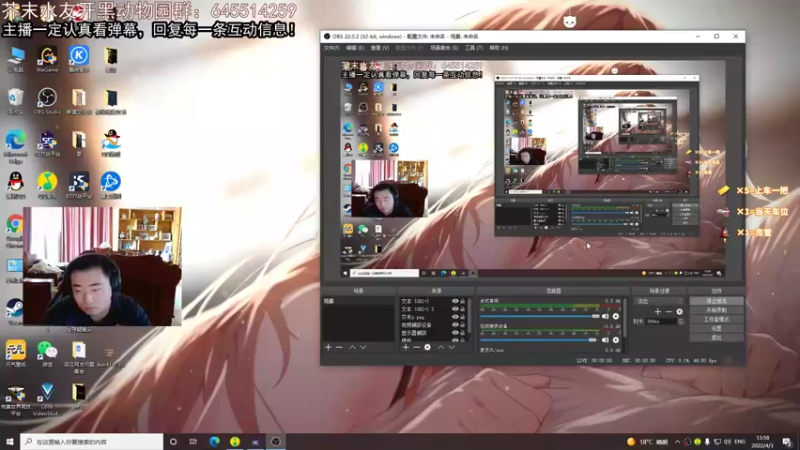Open the Recycle Bin on the desktop

point(15,101)
